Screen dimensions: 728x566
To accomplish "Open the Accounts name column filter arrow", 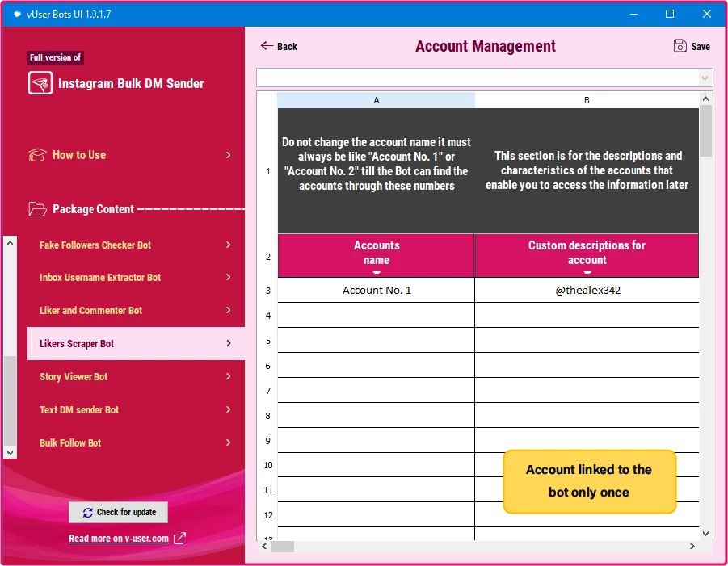I will point(377,272).
